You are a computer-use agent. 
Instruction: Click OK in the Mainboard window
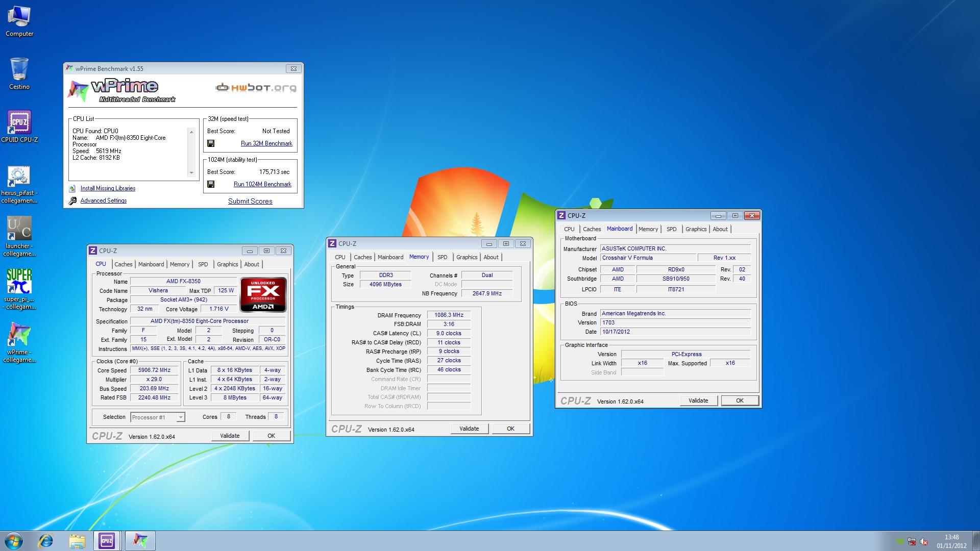[740, 400]
